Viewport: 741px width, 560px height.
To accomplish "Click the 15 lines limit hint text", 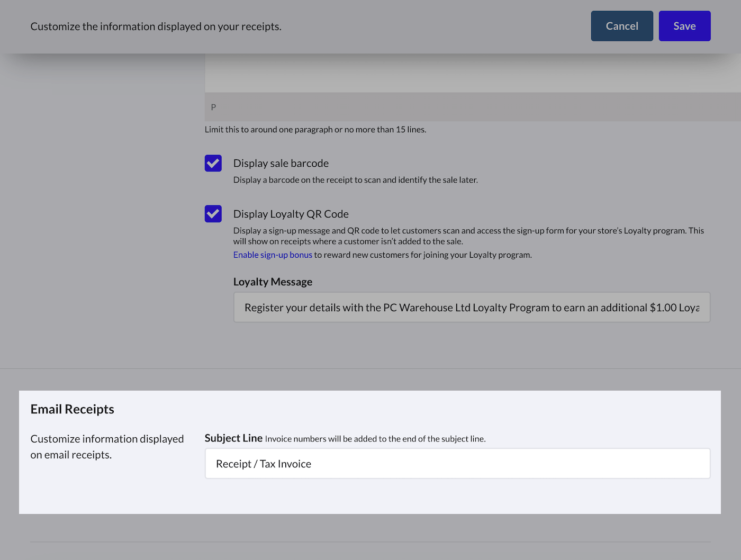I will click(315, 129).
